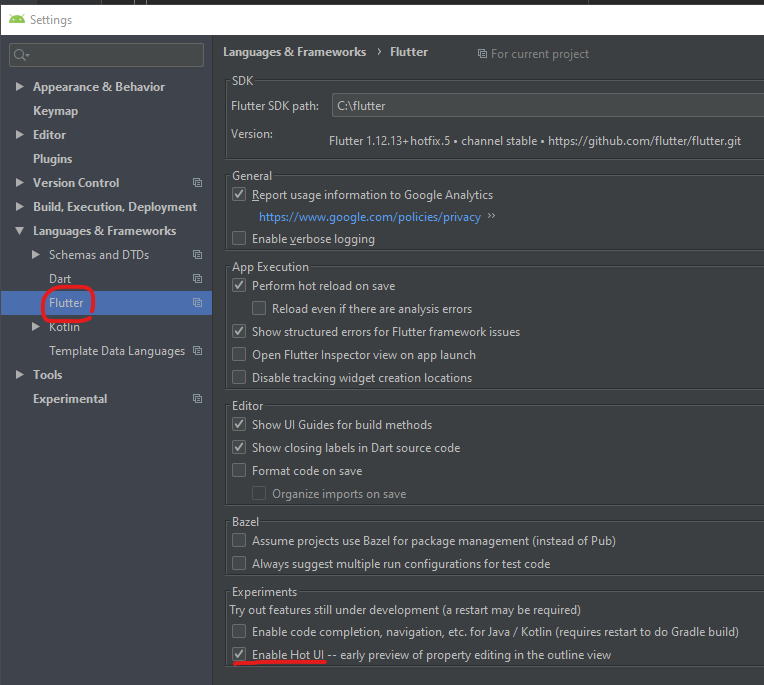Click the Flutter breadcrumb heading
The width and height of the screenshot is (764, 685).
click(409, 52)
